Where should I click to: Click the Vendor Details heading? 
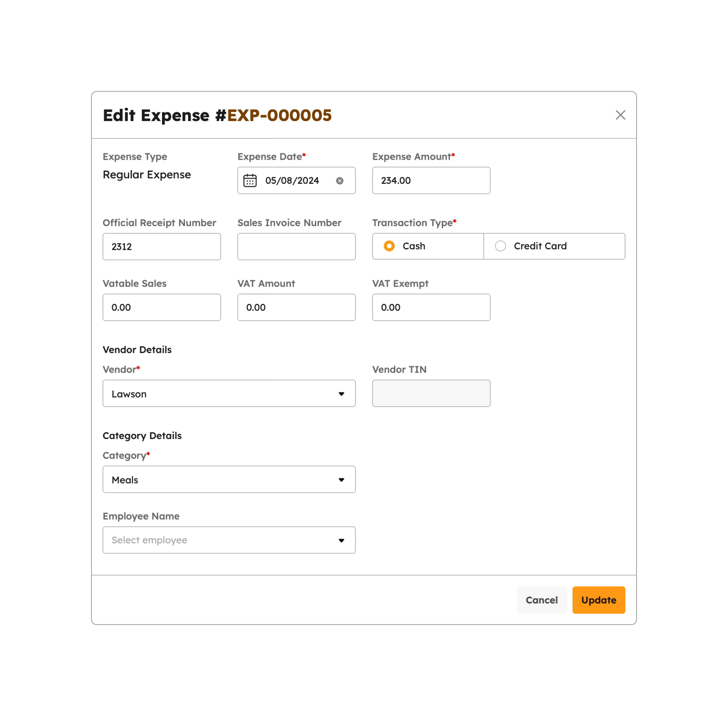tap(137, 350)
